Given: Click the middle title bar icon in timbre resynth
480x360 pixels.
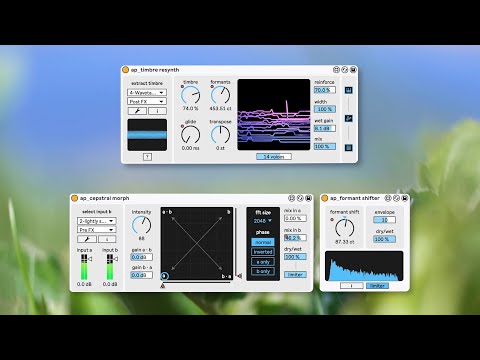Looking at the screenshot, I should point(345,70).
